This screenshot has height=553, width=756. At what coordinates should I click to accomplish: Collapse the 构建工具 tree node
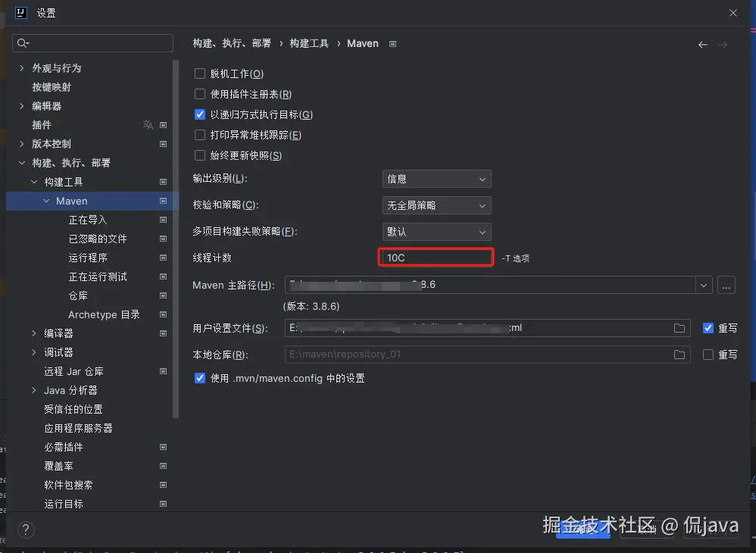coord(34,182)
